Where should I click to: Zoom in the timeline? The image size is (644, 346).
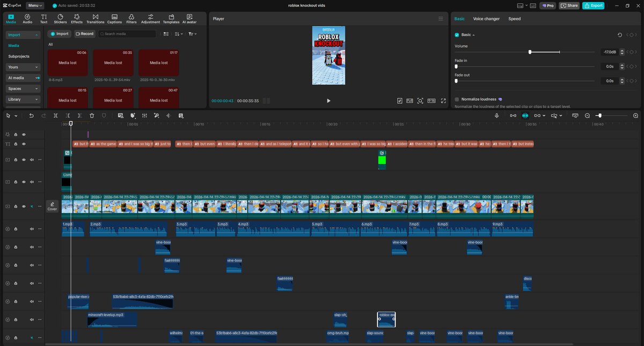(636, 116)
